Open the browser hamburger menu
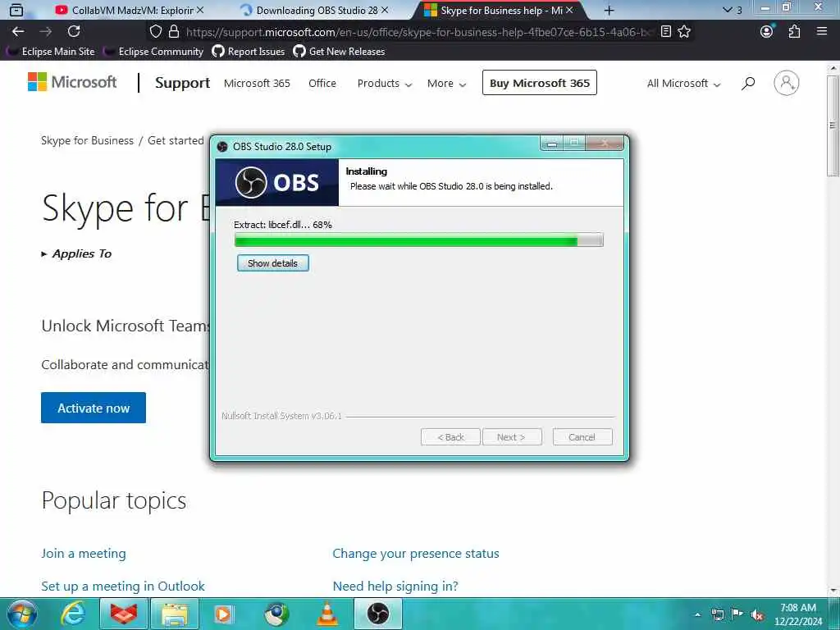 (x=822, y=32)
